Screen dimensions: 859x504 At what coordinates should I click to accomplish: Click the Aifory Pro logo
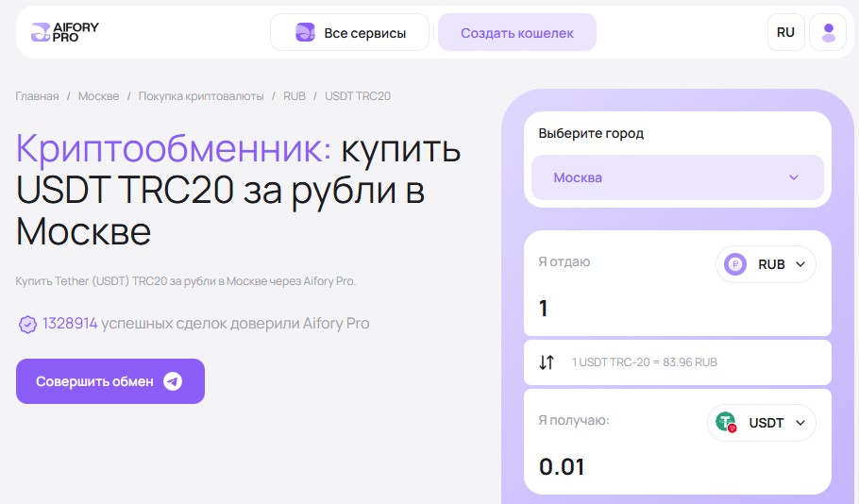[64, 32]
